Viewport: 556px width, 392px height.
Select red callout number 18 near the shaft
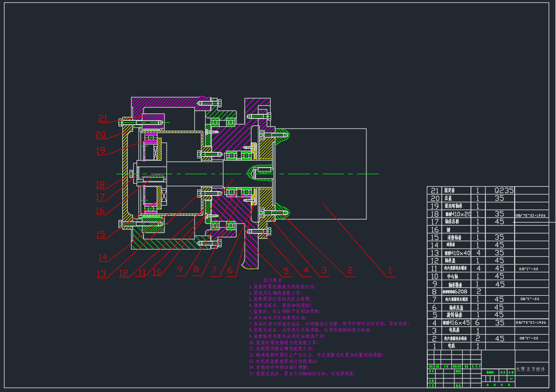coord(100,185)
